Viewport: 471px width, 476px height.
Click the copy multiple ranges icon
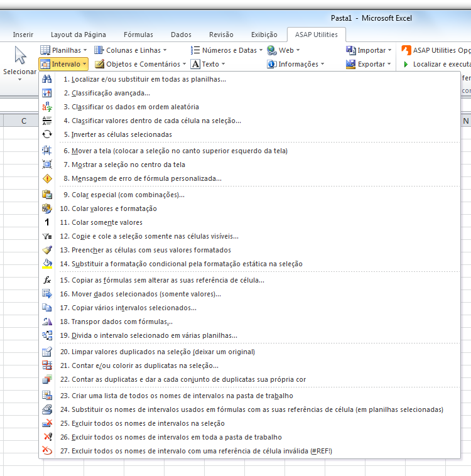[47, 308]
